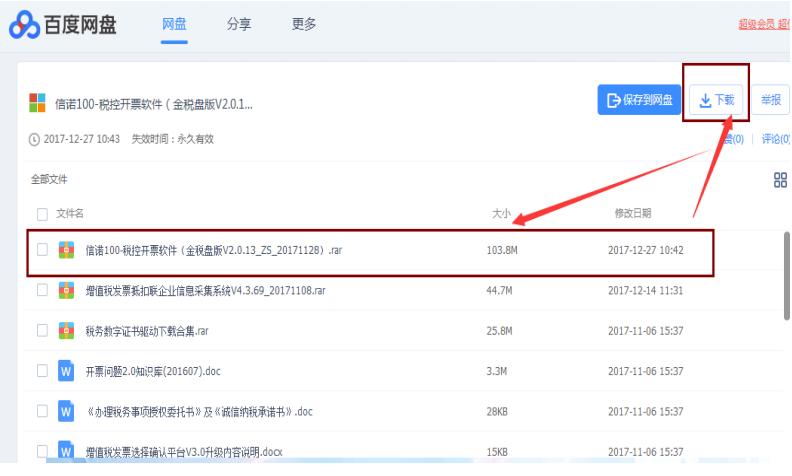Check the box for 信诺100-税控开票软件 rar file
The width and height of the screenshot is (792, 476).
(42, 250)
